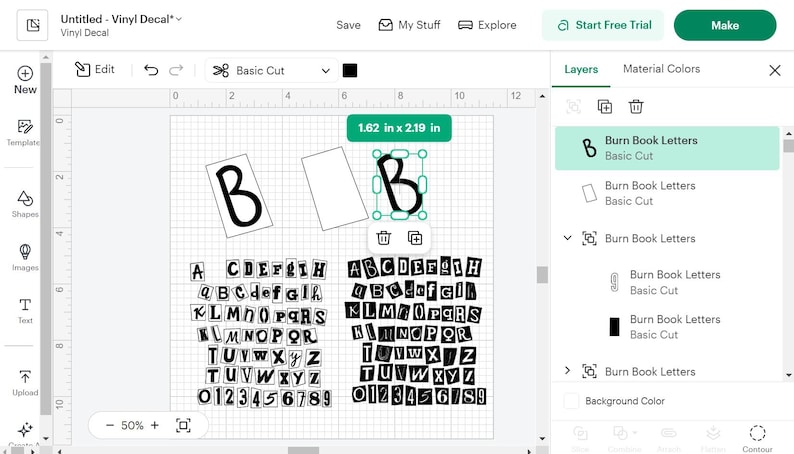Open My Stuff
Viewport: 794px width, 454px height.
pyautogui.click(x=410, y=25)
